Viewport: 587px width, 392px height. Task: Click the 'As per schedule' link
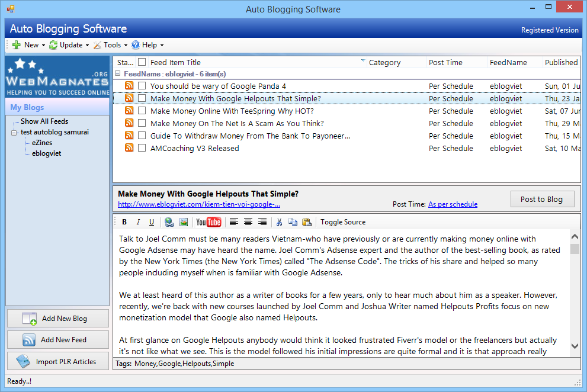pos(453,204)
